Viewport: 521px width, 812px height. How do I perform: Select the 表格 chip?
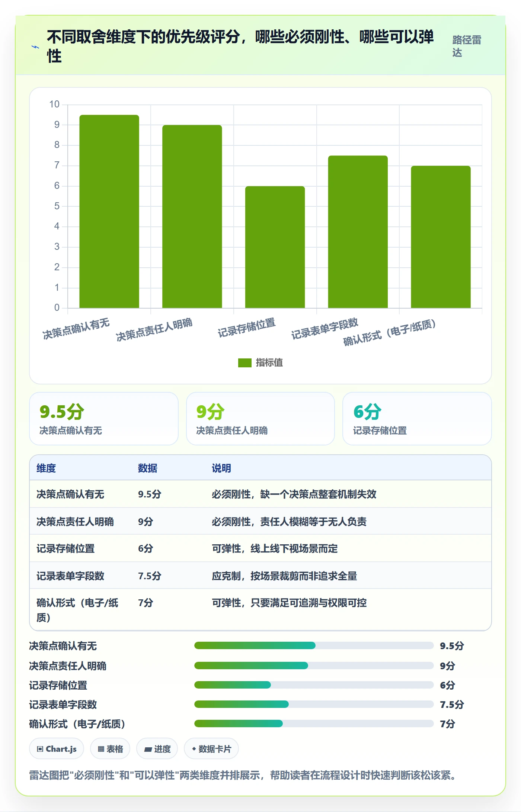[x=110, y=749]
